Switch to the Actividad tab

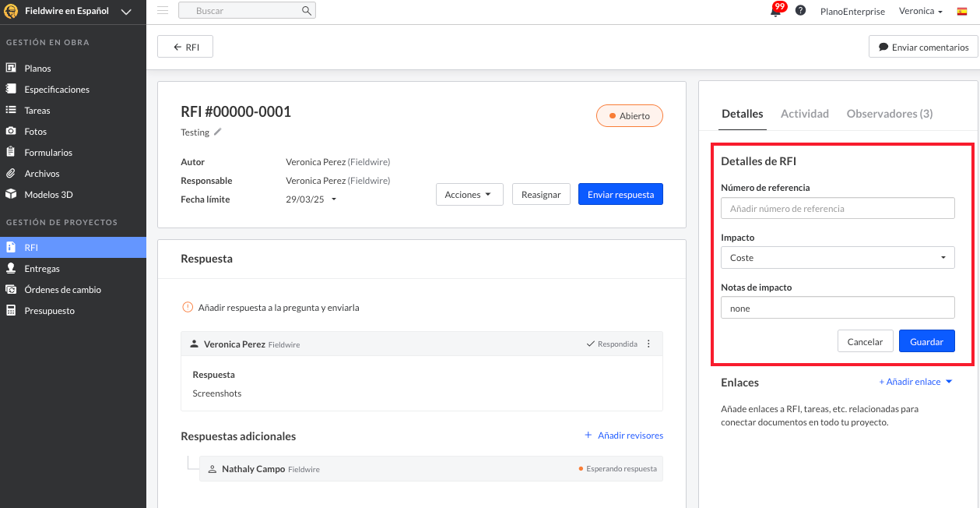[804, 114]
